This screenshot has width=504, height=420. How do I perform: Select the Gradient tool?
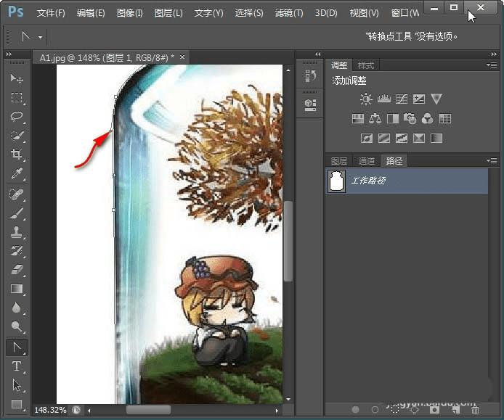[x=17, y=289]
